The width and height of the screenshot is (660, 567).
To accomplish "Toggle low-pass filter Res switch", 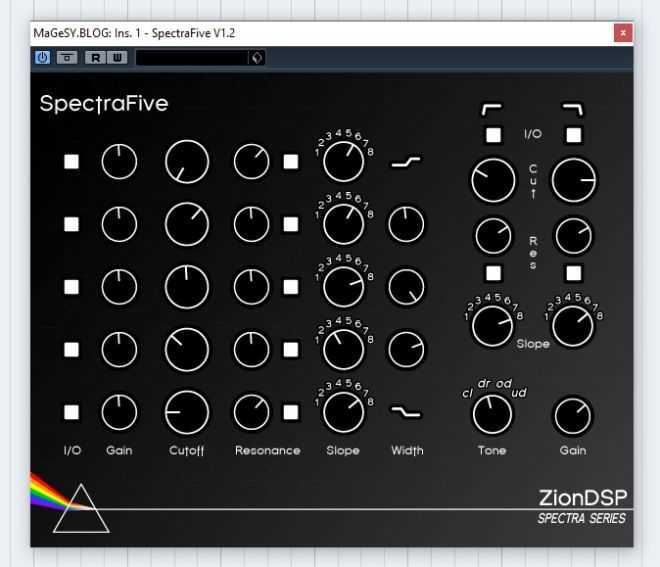I will point(574,273).
